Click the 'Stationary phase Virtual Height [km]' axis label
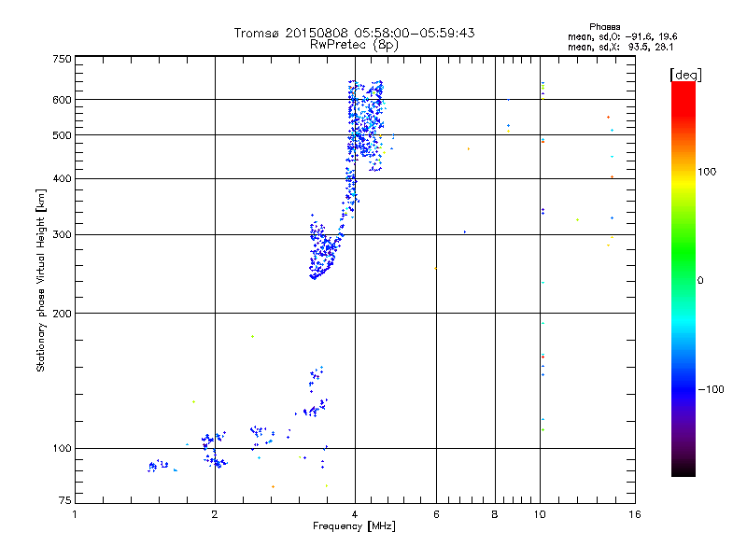747x560 pixels. 40,281
